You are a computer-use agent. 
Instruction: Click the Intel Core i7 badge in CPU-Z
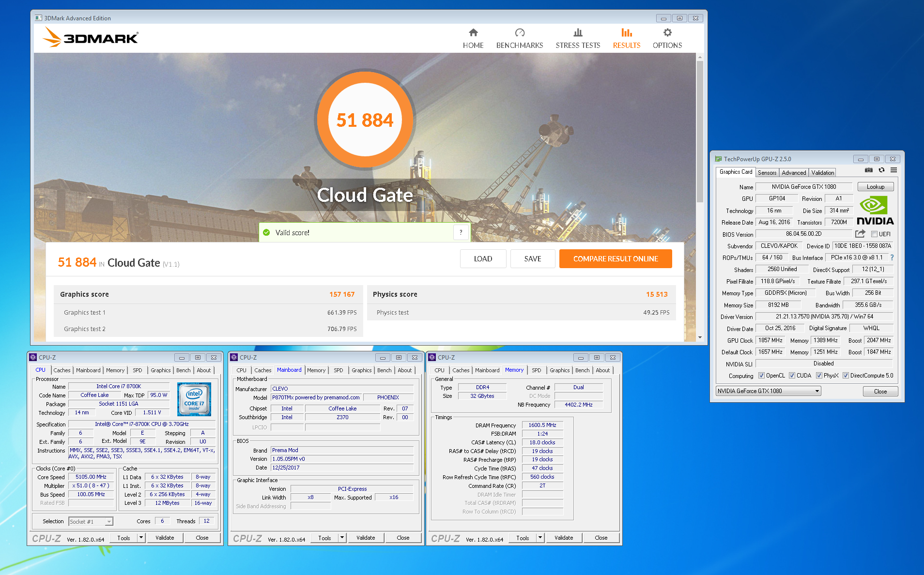[x=194, y=399]
